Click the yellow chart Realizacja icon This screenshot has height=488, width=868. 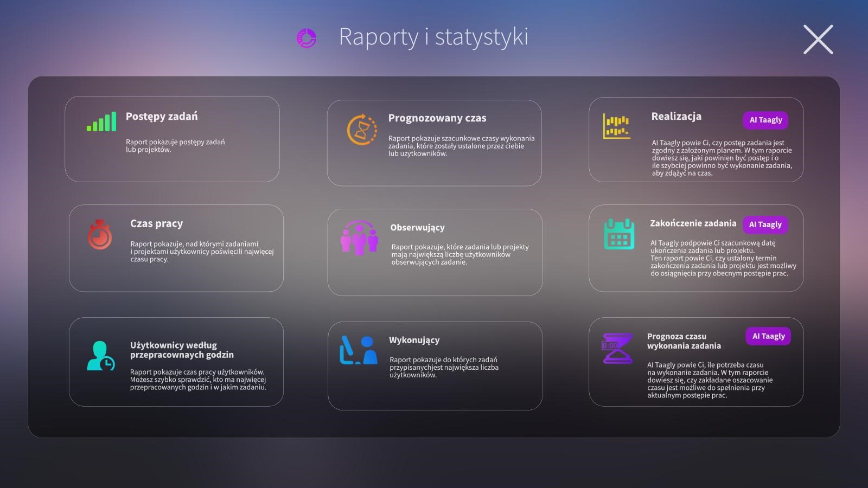click(617, 126)
